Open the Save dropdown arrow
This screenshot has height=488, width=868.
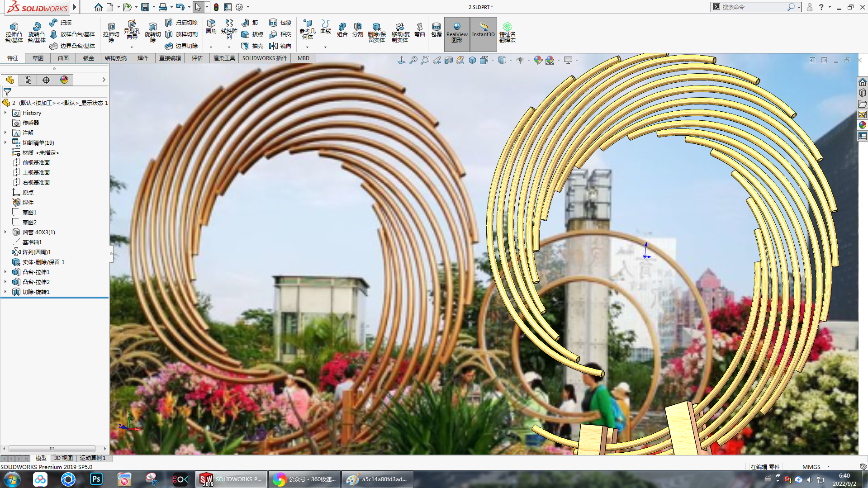(154, 7)
